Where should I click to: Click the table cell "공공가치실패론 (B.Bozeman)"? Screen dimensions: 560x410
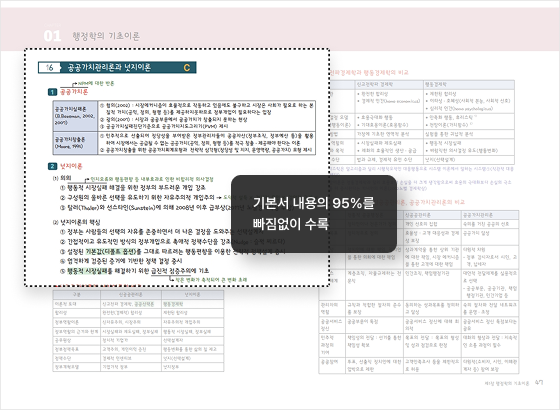(75, 116)
